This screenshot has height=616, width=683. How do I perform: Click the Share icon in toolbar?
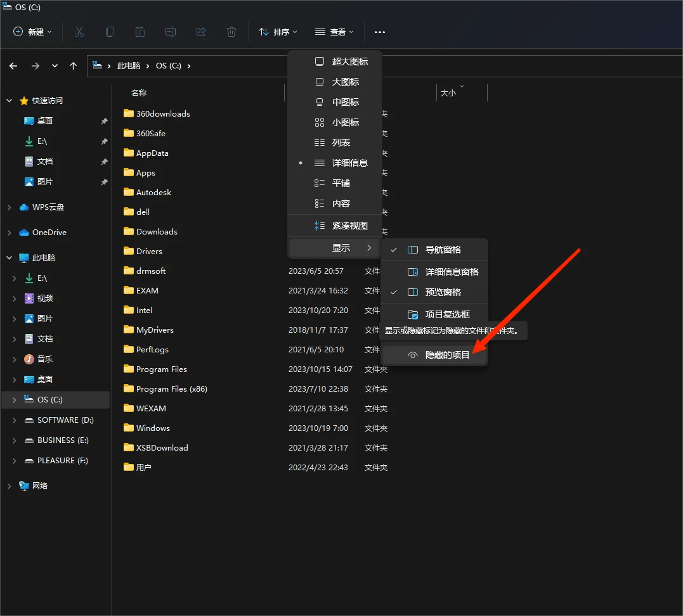[x=201, y=32]
